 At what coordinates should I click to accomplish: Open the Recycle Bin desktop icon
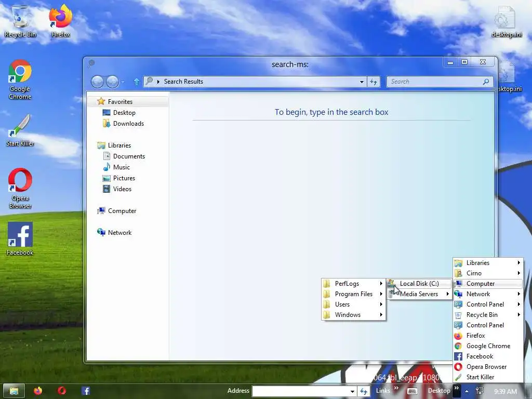pos(20,21)
